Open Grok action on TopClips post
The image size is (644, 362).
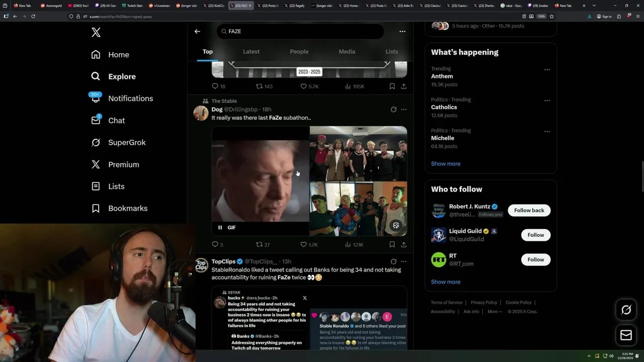[x=393, y=261]
